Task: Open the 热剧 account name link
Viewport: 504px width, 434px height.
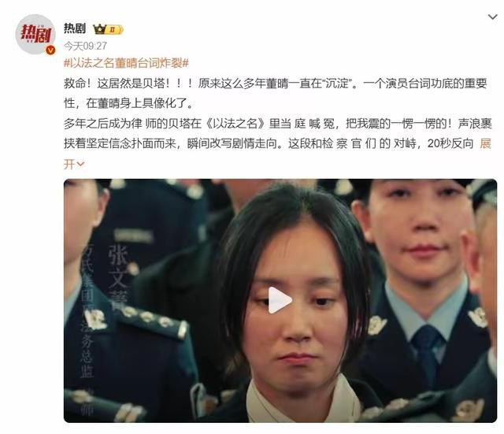Action: pyautogui.click(x=75, y=28)
